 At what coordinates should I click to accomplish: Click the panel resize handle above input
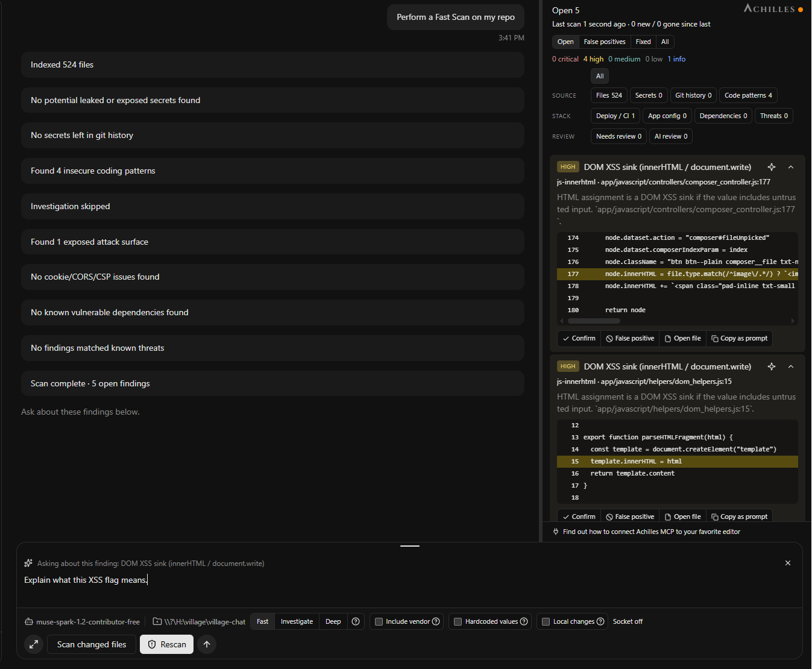410,545
